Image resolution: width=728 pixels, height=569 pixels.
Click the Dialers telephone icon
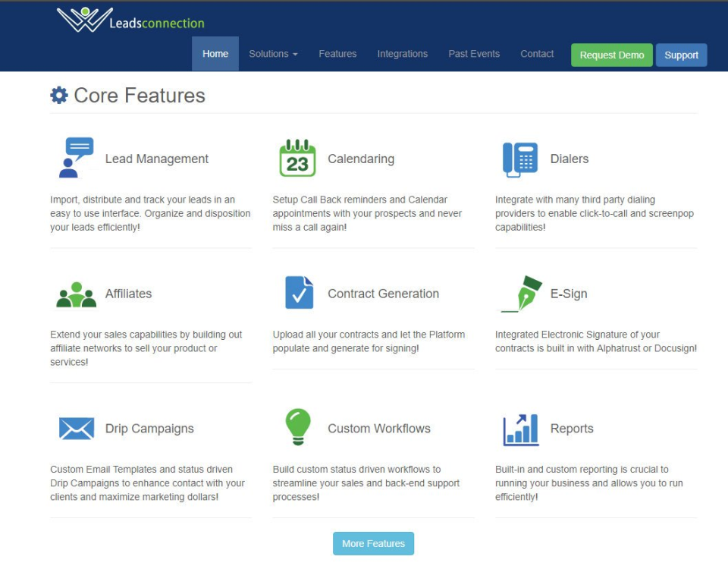(x=521, y=157)
